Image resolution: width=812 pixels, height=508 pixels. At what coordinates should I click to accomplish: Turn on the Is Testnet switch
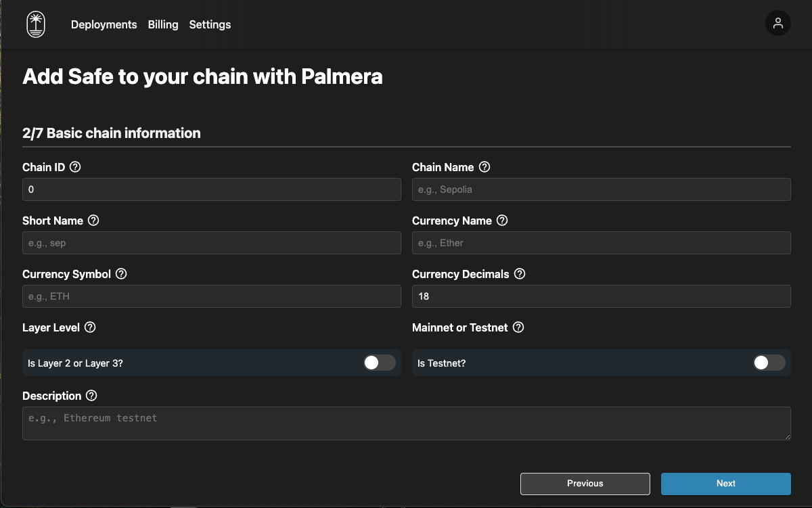coord(769,363)
